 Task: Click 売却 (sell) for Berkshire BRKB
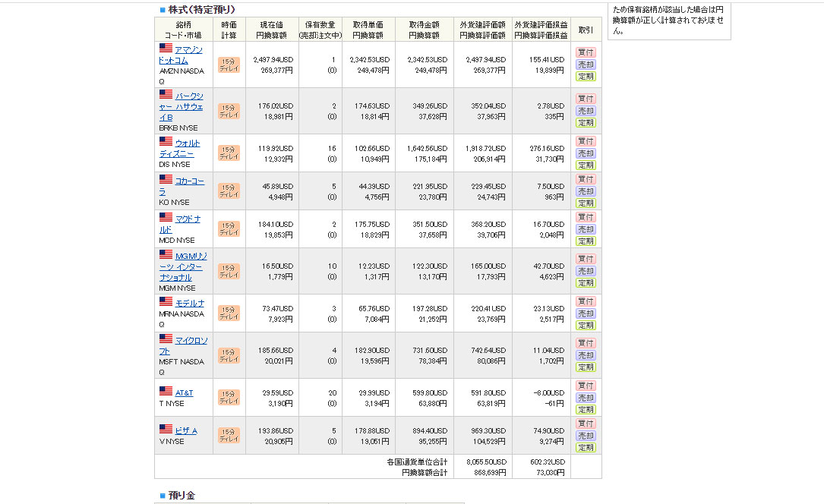(586, 111)
